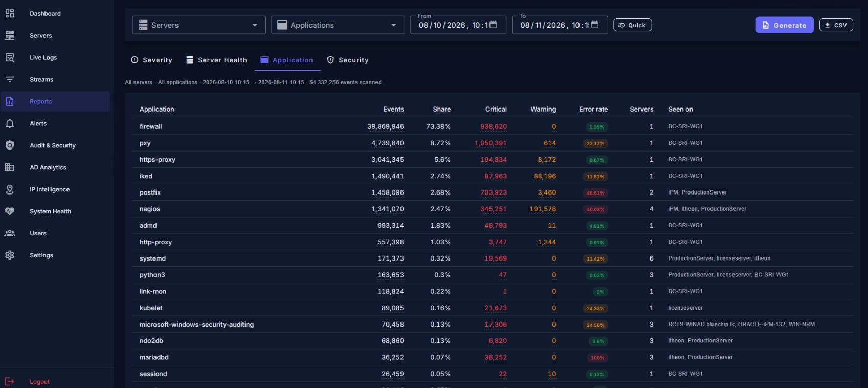The image size is (868, 388).
Task: Open the Dashboard grid icon
Action: 10,14
